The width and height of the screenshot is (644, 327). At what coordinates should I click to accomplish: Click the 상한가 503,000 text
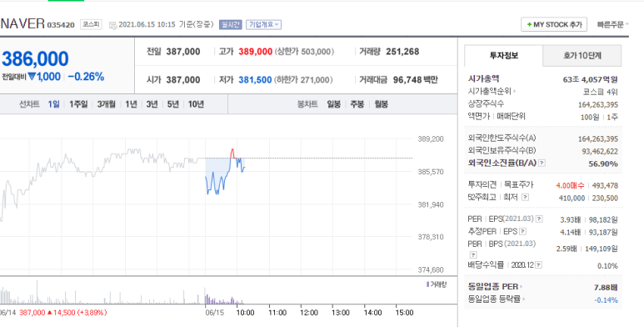click(x=304, y=52)
